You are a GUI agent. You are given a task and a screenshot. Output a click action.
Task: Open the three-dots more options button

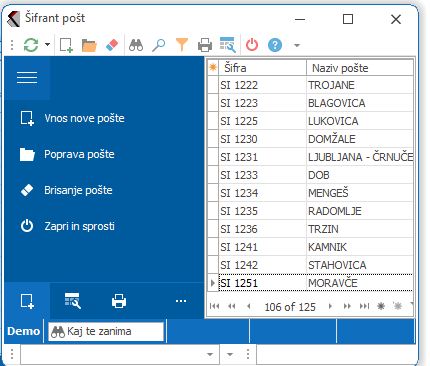[x=181, y=301]
